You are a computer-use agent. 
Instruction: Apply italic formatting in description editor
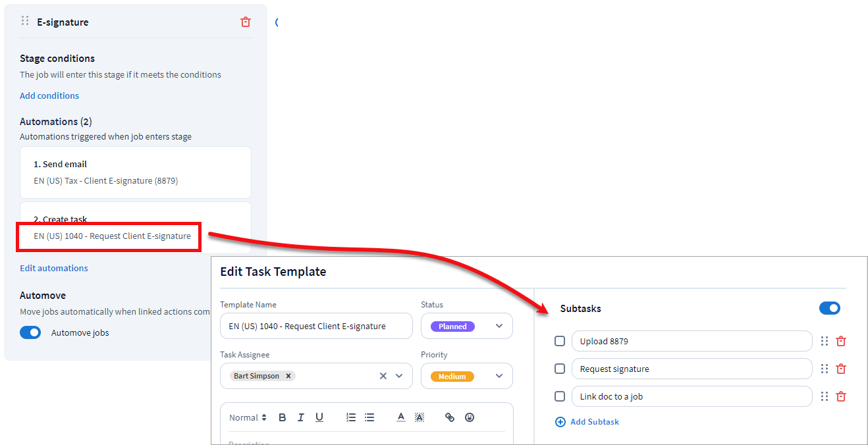tap(301, 417)
